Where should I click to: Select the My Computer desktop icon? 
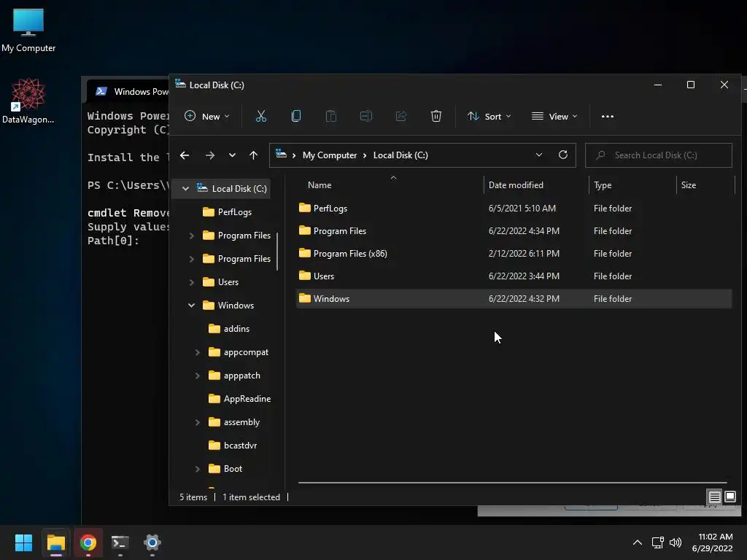(x=28, y=31)
